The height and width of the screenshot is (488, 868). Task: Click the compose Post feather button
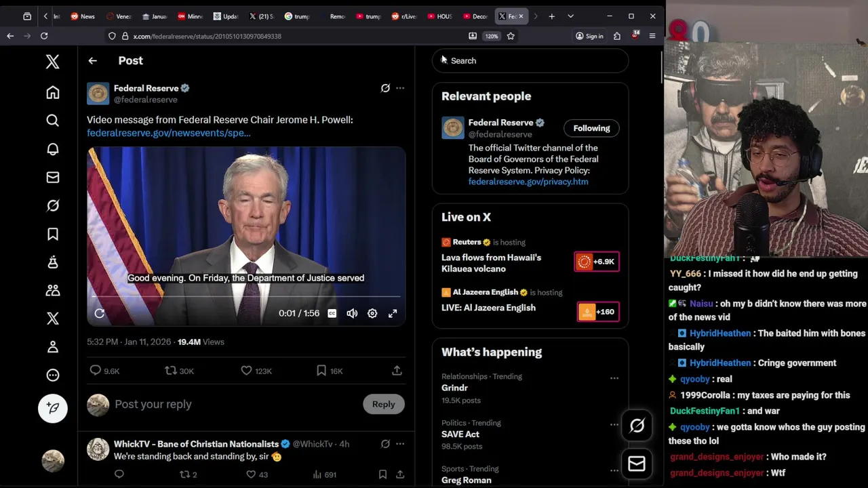(x=52, y=408)
